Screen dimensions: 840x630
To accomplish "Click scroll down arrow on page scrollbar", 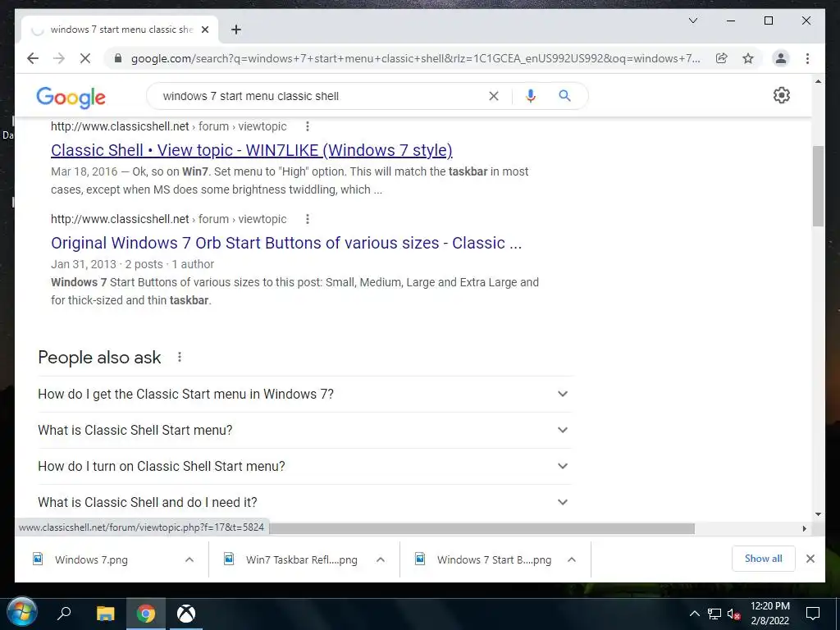I will [x=818, y=514].
